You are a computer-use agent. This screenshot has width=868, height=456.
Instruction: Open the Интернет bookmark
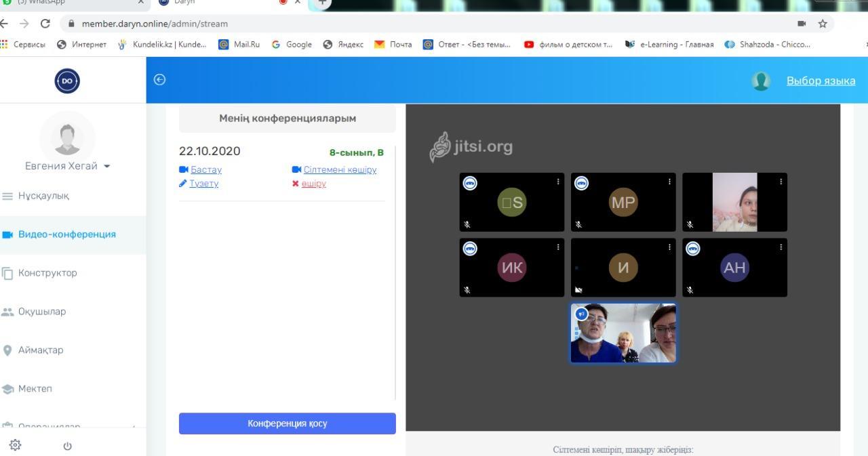[x=82, y=45]
